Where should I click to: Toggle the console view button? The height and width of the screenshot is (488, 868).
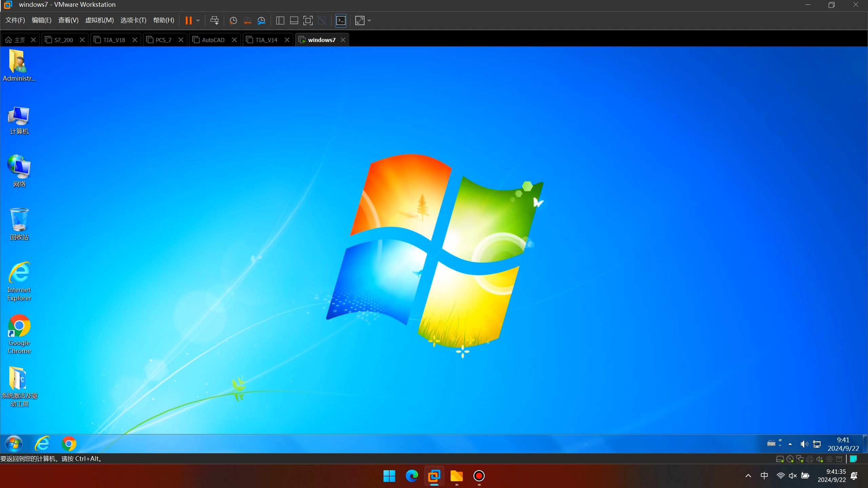pyautogui.click(x=341, y=21)
